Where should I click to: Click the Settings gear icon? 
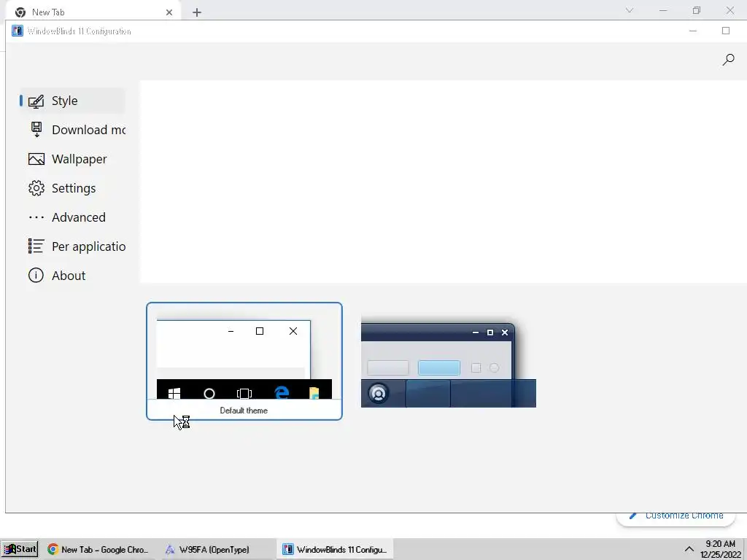point(36,188)
